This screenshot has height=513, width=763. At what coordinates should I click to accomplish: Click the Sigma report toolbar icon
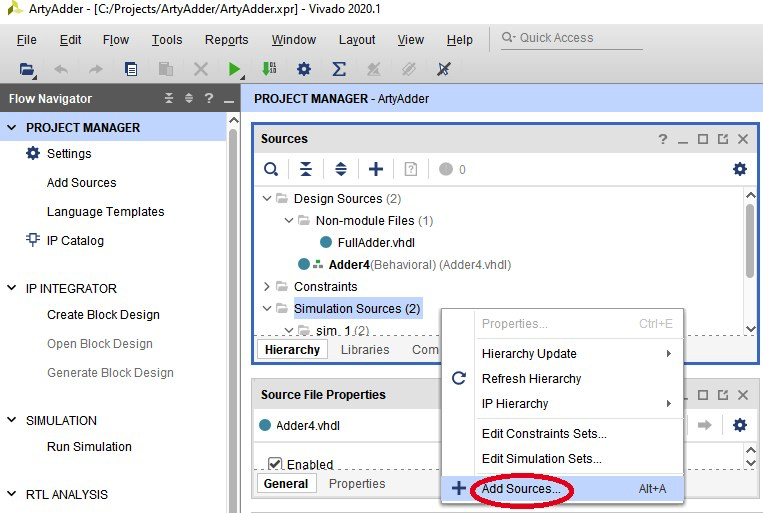tap(339, 69)
